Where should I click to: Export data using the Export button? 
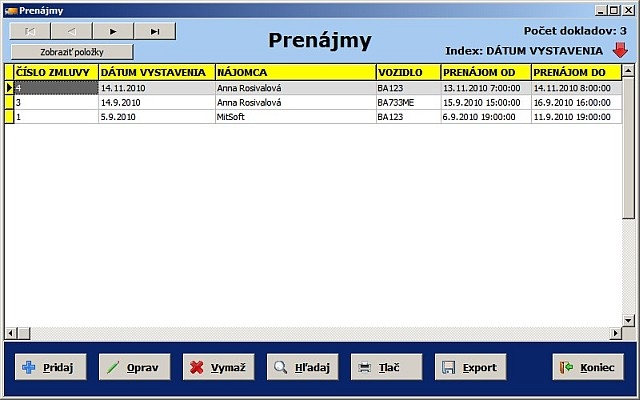471,367
